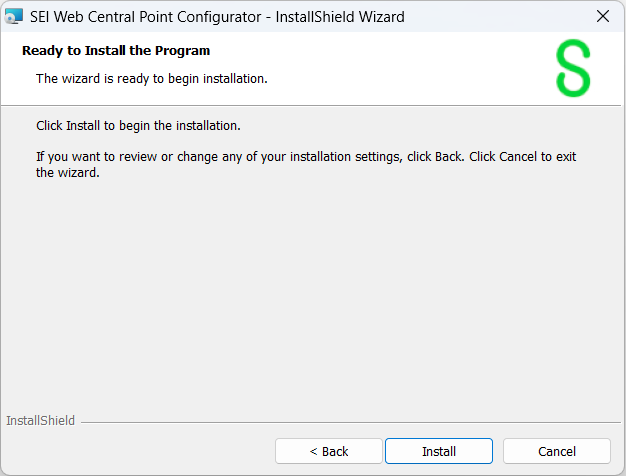Image resolution: width=626 pixels, height=476 pixels.
Task: Click the installer icon in the title bar
Action: point(14,16)
